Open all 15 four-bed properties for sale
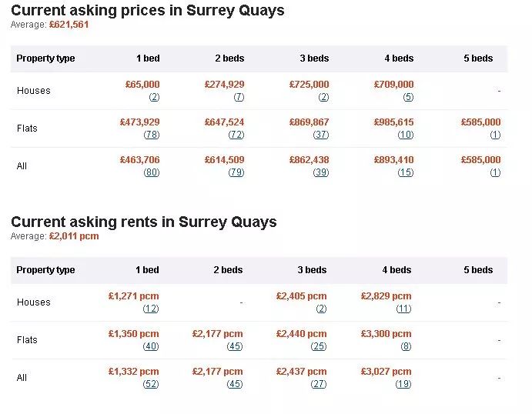This screenshot has width=532, height=414. point(406,172)
